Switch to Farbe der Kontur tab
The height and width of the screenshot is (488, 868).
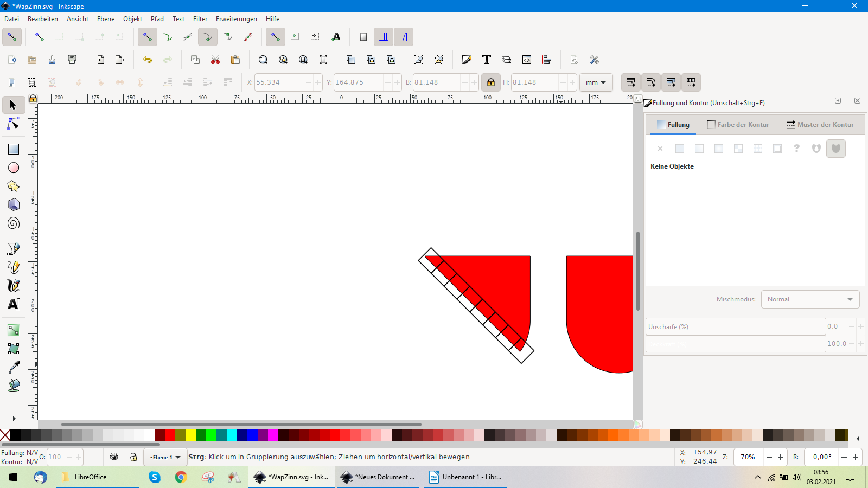point(738,125)
